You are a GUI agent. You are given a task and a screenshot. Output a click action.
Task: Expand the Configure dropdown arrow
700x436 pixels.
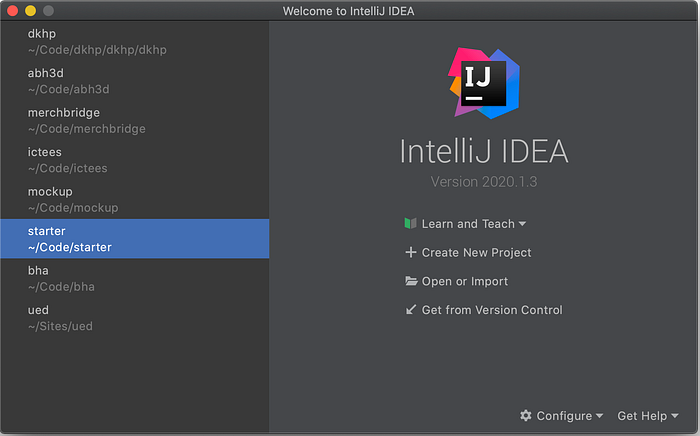click(599, 416)
